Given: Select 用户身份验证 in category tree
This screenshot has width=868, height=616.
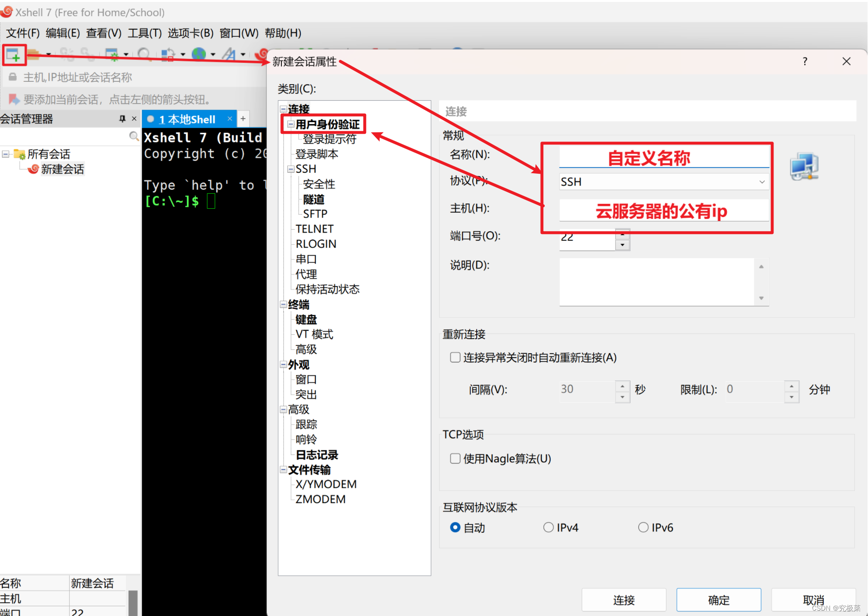Looking at the screenshot, I should click(328, 124).
